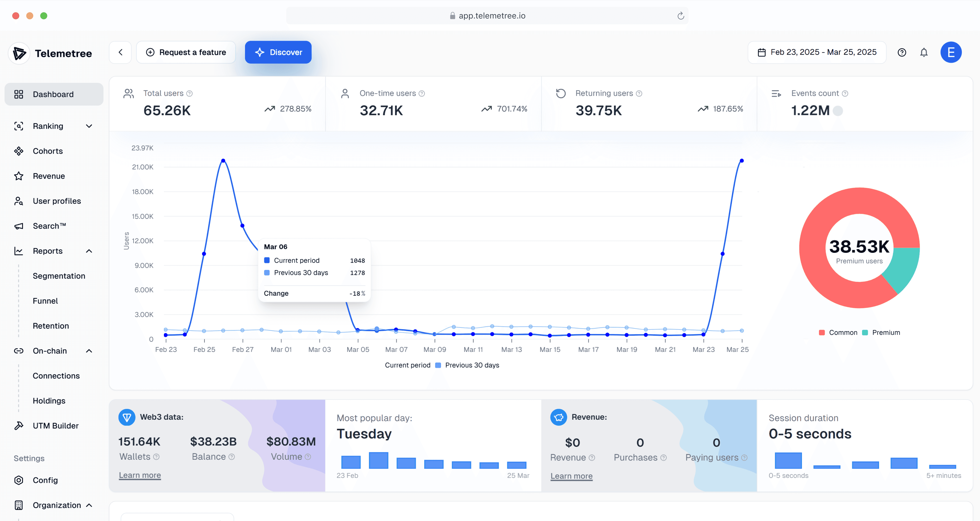Open the Funnel report
Image resolution: width=980 pixels, height=521 pixels.
45,301
